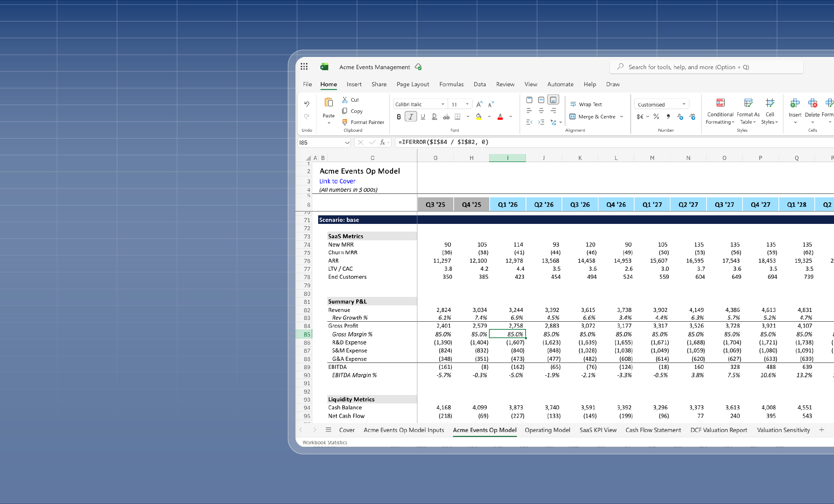Cancel the formula entry X icon
Image resolution: width=834 pixels, height=504 pixels.
pos(360,142)
